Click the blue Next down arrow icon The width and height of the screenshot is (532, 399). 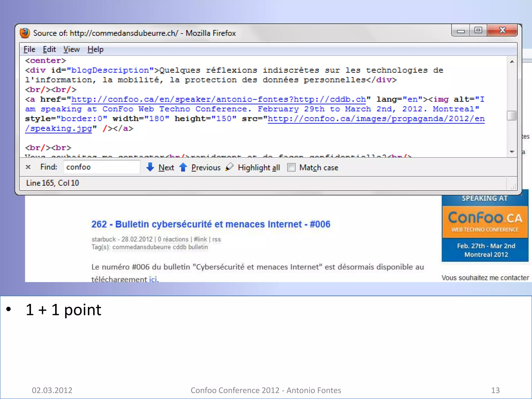[150, 167]
